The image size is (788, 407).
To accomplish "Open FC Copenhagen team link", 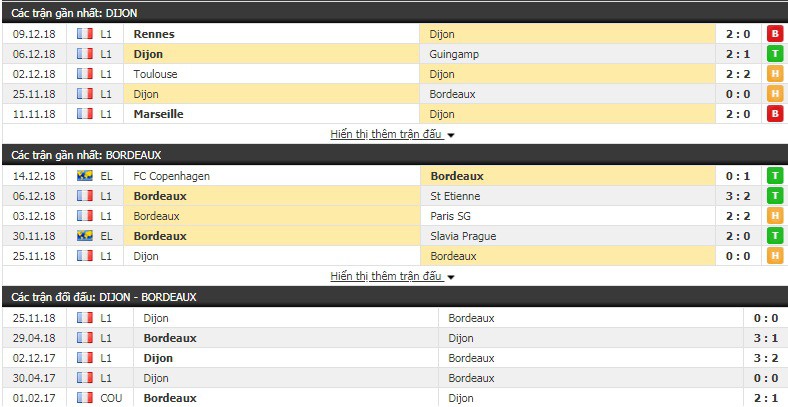I will click(171, 176).
